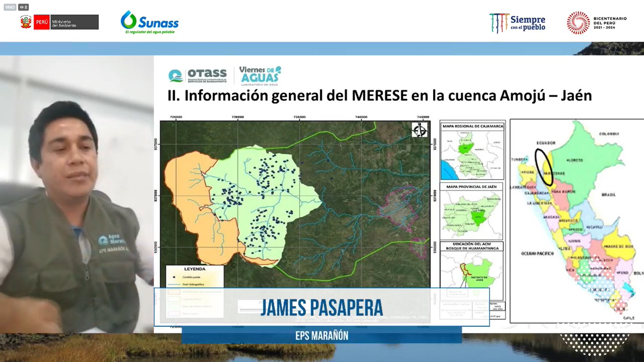Screen dimensions: 644x362
Task: Click the EPS Marañón caption bar
Action: click(x=321, y=336)
